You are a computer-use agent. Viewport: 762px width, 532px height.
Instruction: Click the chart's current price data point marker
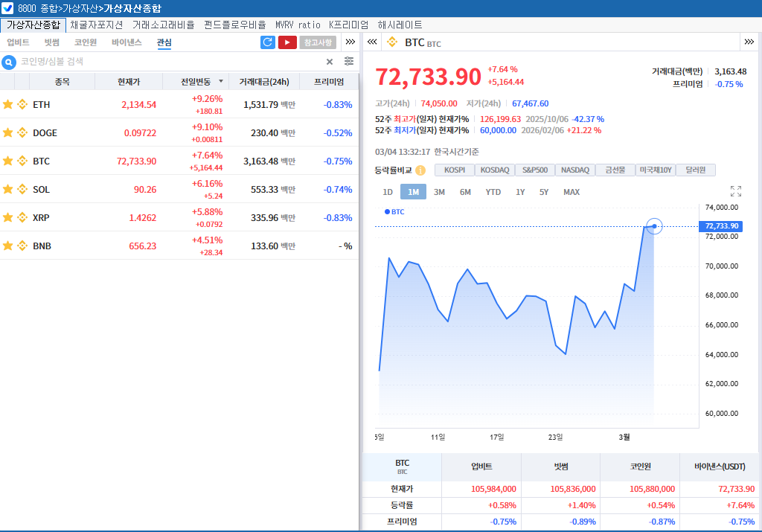tap(654, 225)
